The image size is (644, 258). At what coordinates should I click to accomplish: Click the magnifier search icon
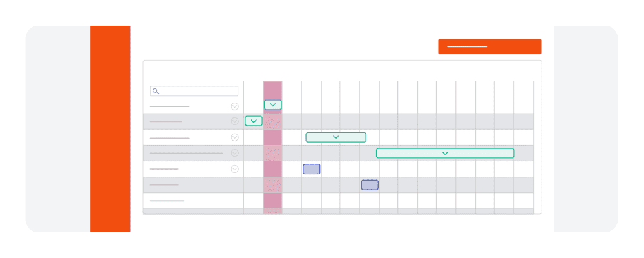tap(156, 92)
